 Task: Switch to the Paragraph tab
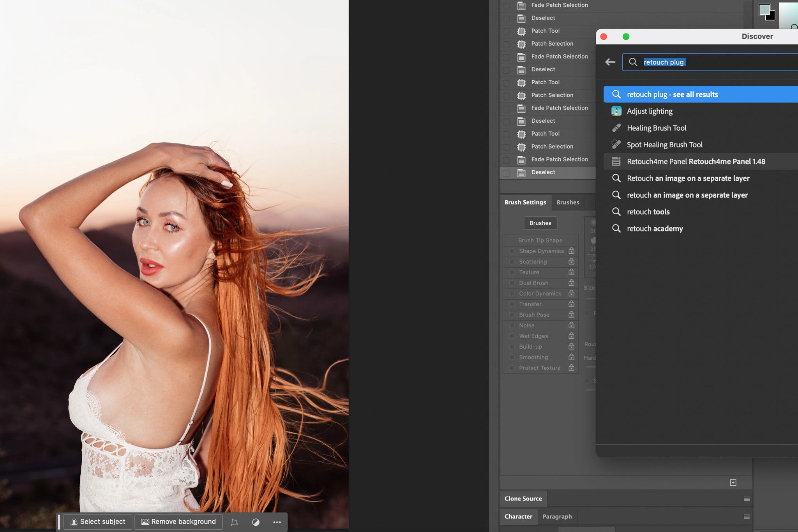pos(557,516)
